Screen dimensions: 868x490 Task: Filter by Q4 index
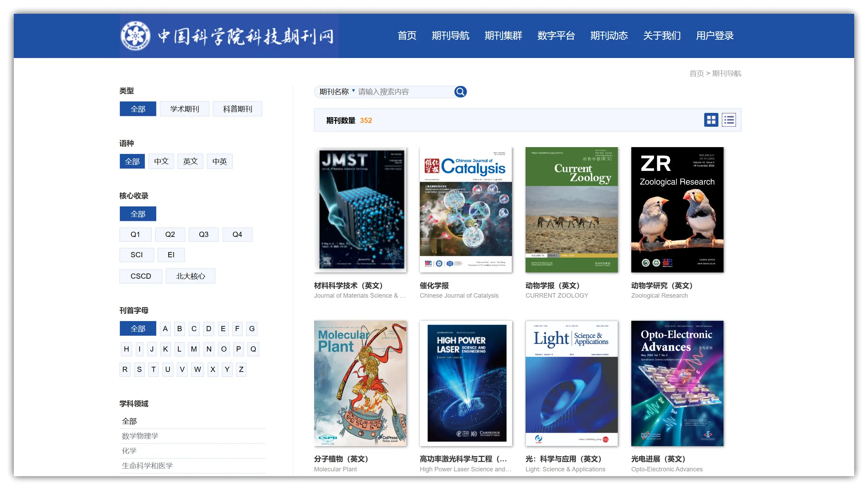237,234
